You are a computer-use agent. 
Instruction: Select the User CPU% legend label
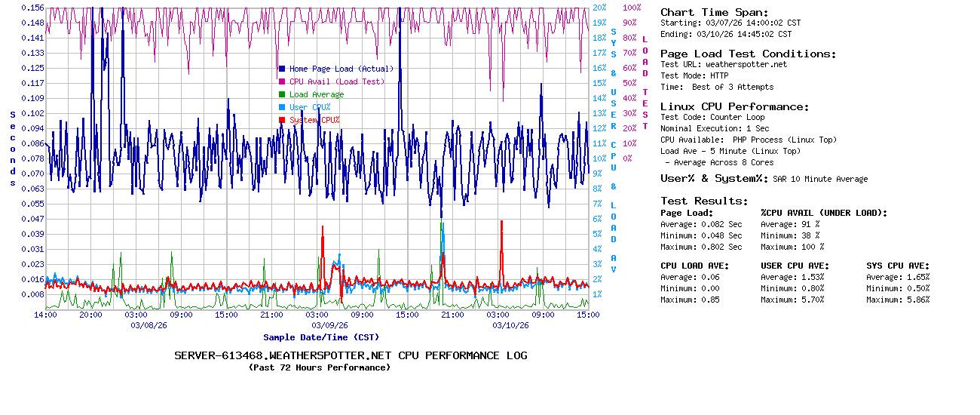coord(309,107)
